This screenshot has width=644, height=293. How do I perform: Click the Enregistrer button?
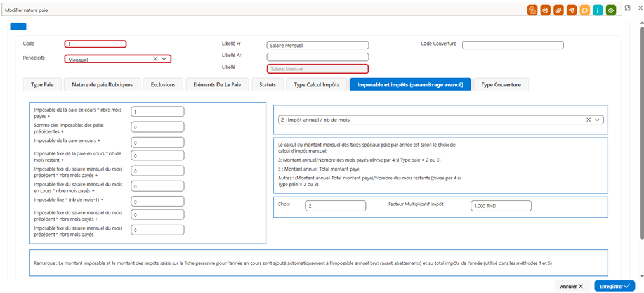tap(614, 286)
